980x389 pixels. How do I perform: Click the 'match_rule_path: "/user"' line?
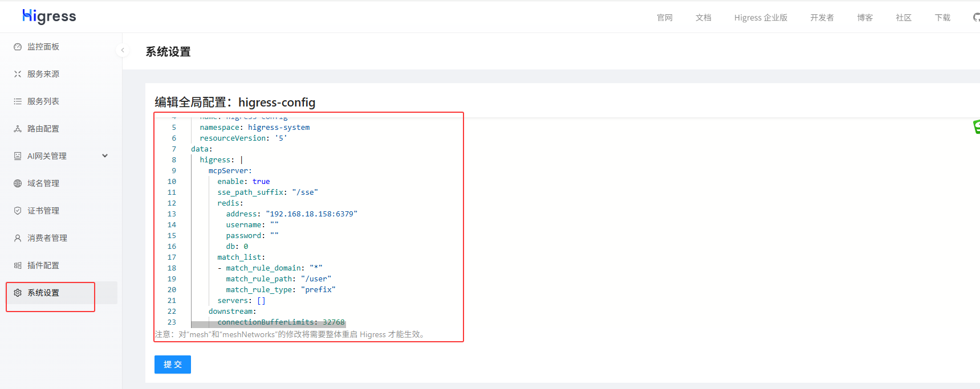tap(279, 279)
